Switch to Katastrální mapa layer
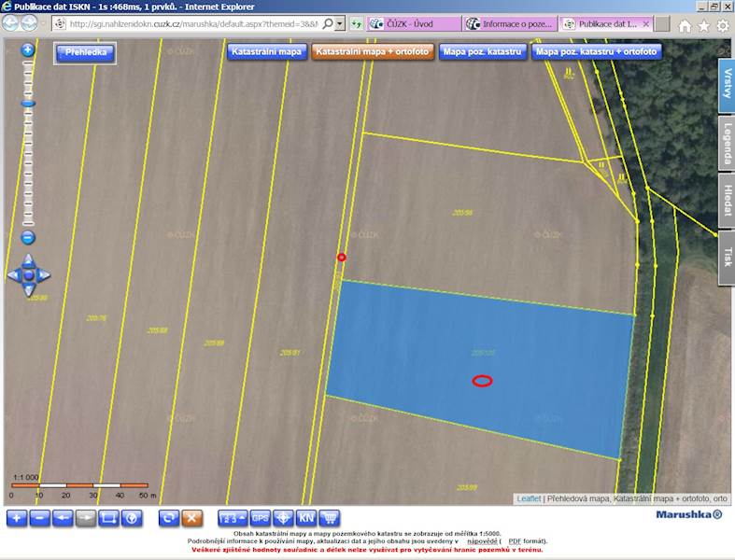This screenshot has height=560, width=735. 266,51
